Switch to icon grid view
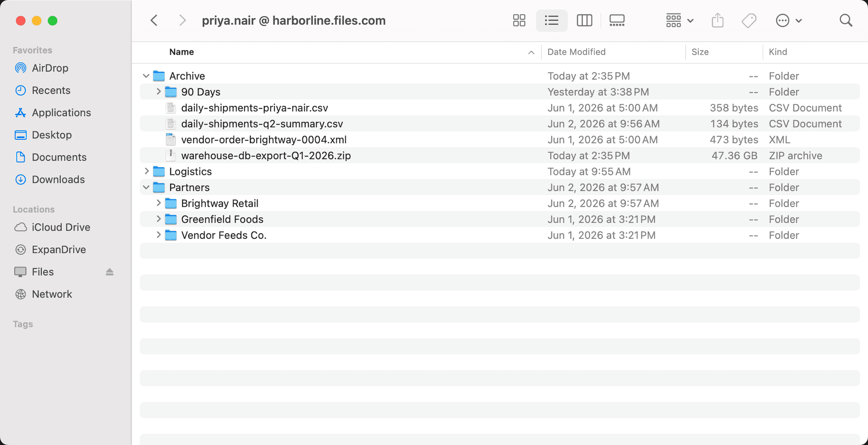Viewport: 868px width, 445px height. pos(519,20)
